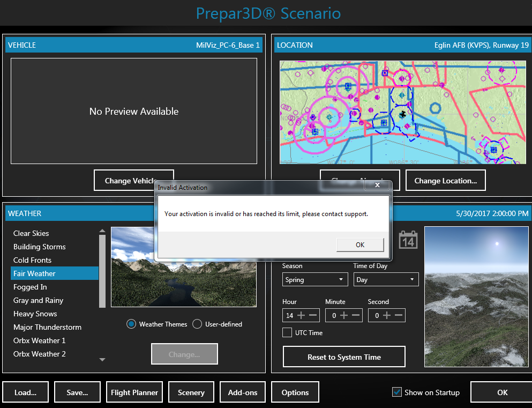Screen dimensions: 532x408
Task: Decrease the Minute value with minus
Action: coord(356,315)
